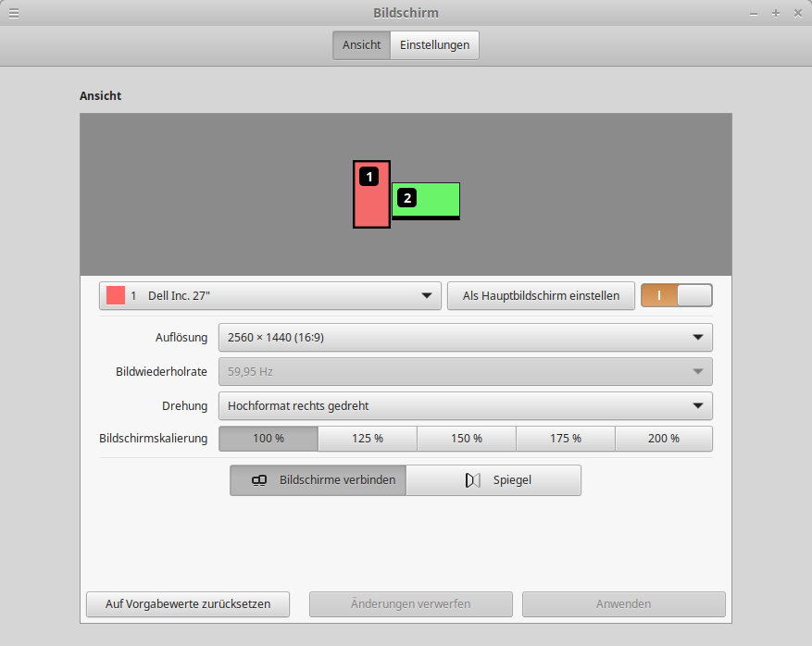Toggle the monitor enabled switch off
Viewport: 812px width, 646px height.
tap(676, 295)
